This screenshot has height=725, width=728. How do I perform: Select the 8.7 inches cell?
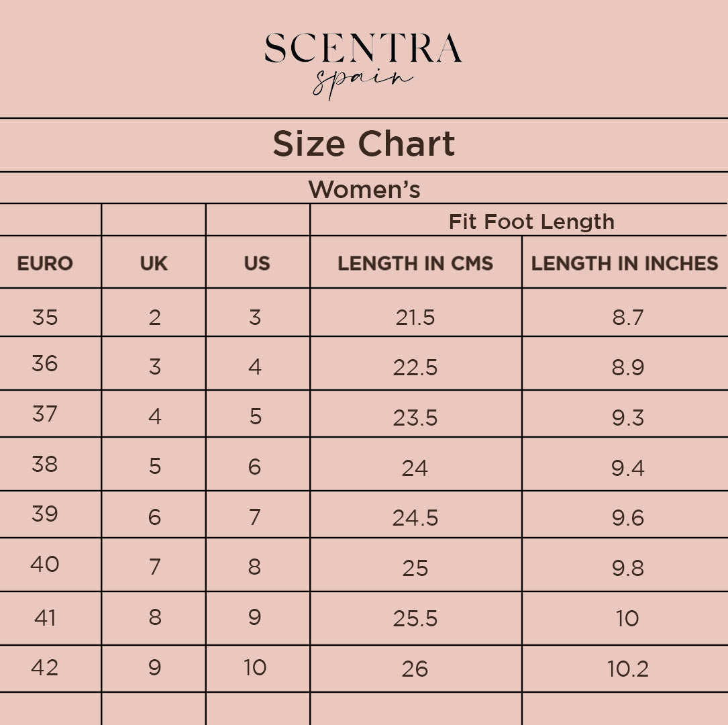click(627, 317)
